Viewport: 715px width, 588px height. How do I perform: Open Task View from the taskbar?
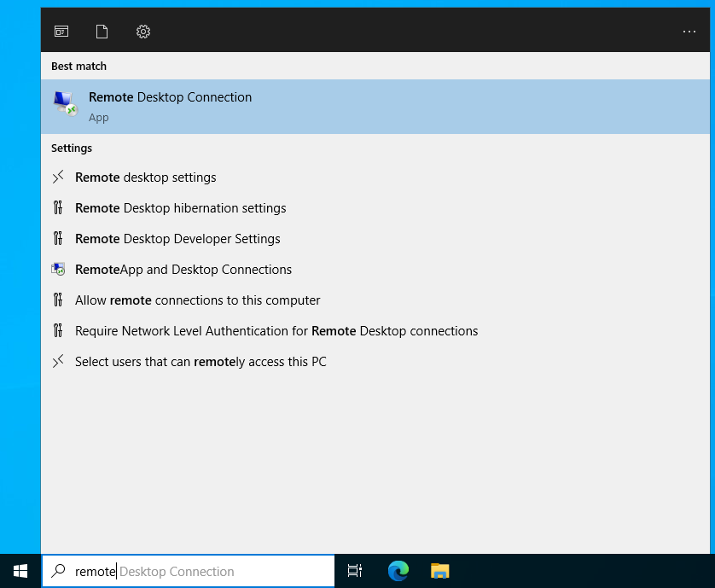pyautogui.click(x=355, y=571)
